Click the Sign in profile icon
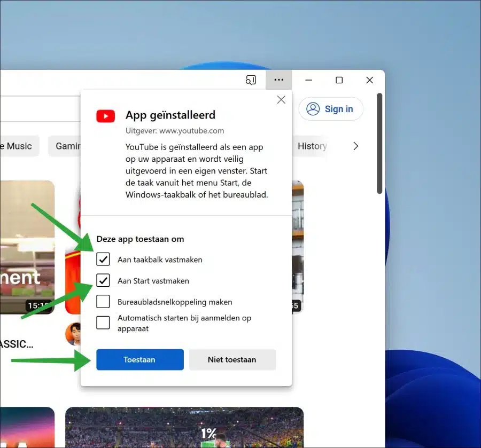 point(313,109)
